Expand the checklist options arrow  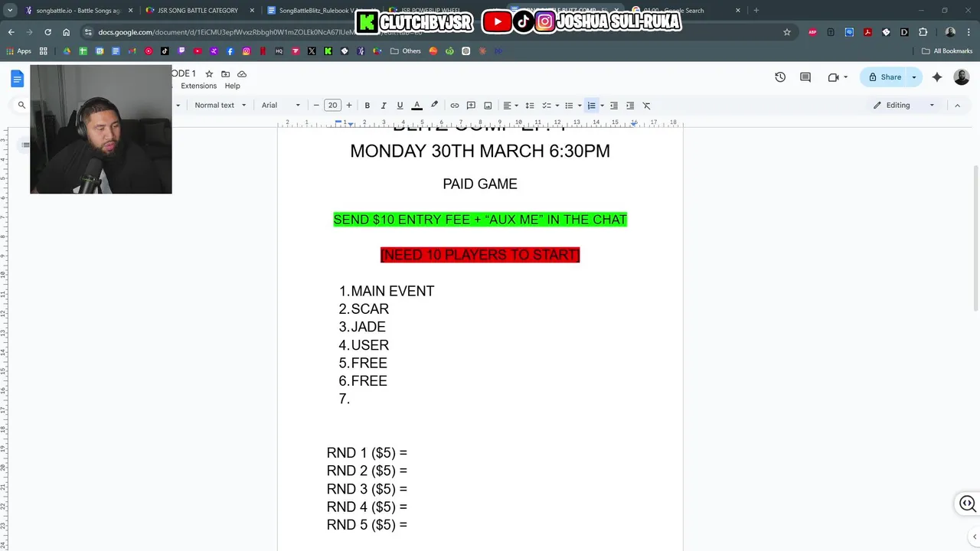[x=557, y=106]
